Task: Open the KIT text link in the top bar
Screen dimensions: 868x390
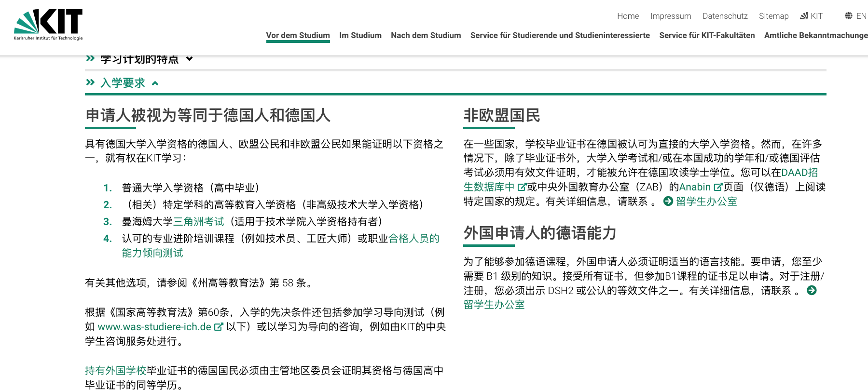Action: (x=816, y=16)
